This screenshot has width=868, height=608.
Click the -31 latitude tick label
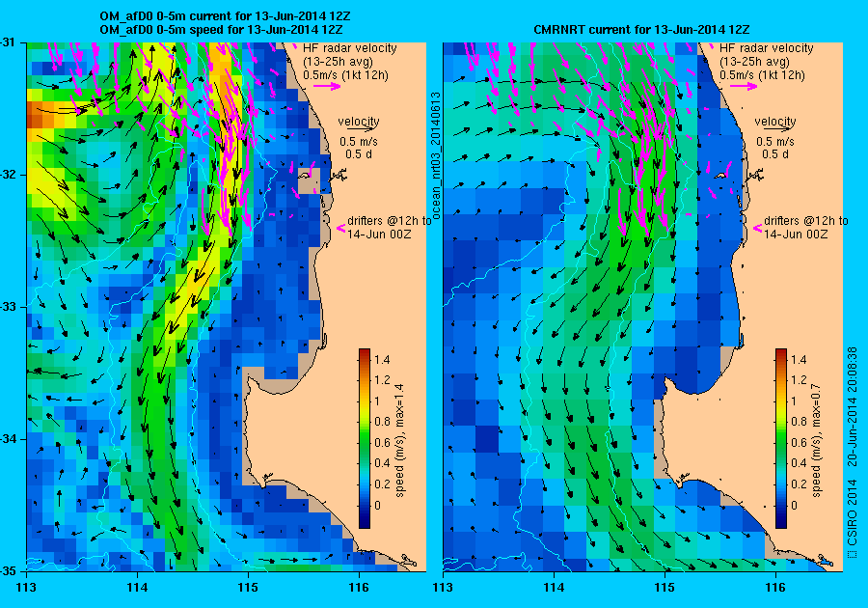pos(9,42)
